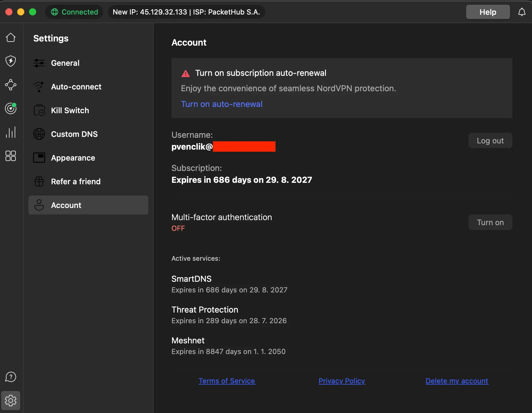The height and width of the screenshot is (413, 532).
Task: View connection statistics via the bar-chart icon
Action: [x=11, y=132]
